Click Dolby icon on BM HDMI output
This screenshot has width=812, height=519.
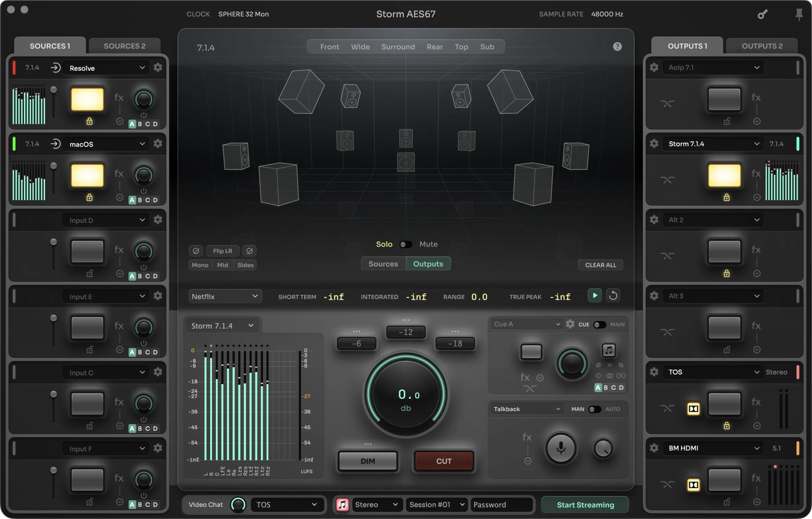pos(693,485)
